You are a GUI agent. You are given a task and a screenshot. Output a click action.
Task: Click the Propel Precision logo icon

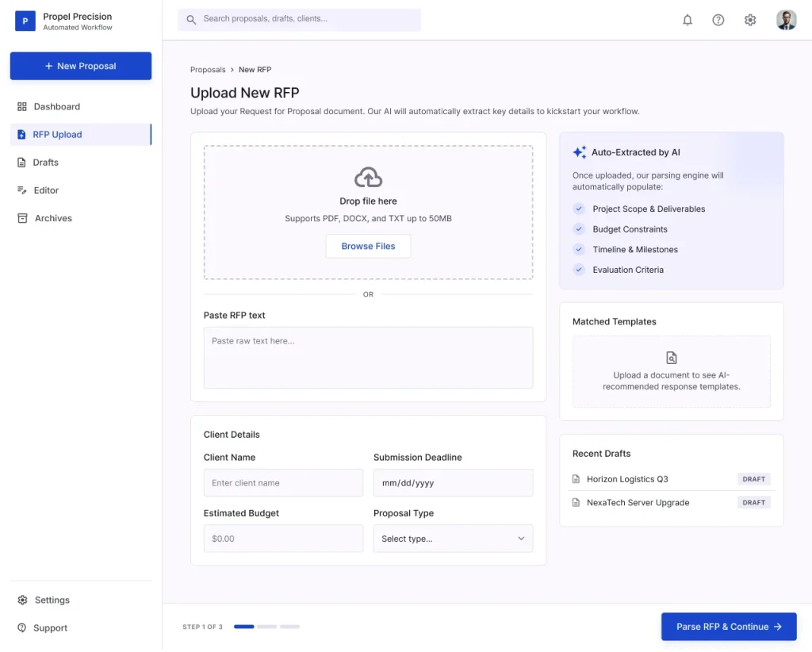click(25, 21)
